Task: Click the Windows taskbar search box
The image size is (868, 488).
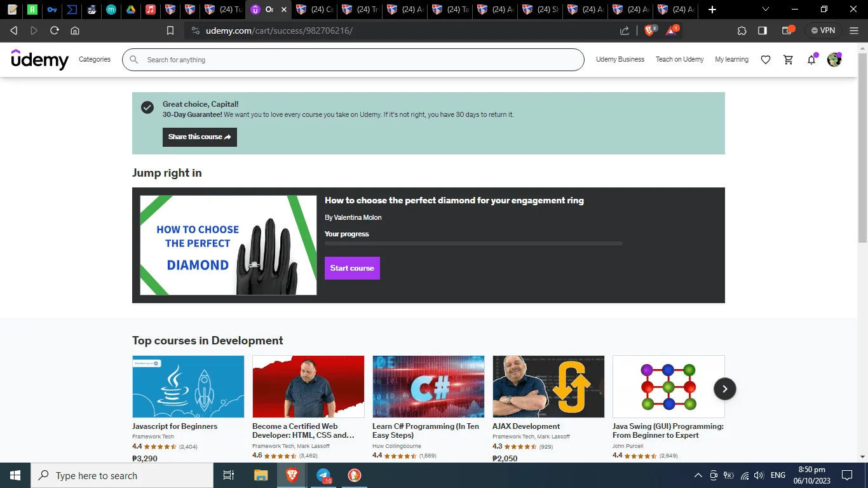Action: 122,475
